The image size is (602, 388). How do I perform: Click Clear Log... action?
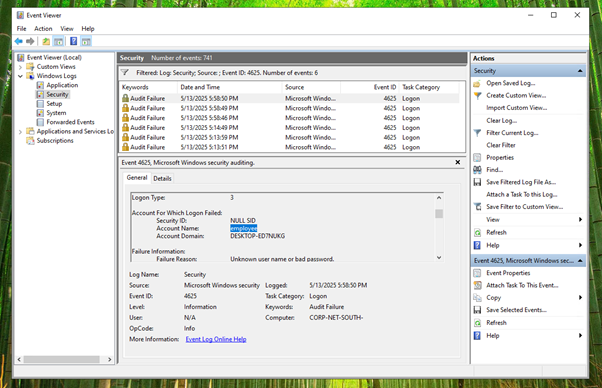click(x=501, y=121)
